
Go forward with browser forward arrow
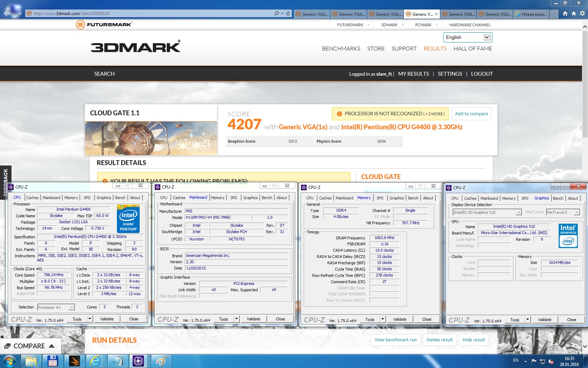point(19,13)
